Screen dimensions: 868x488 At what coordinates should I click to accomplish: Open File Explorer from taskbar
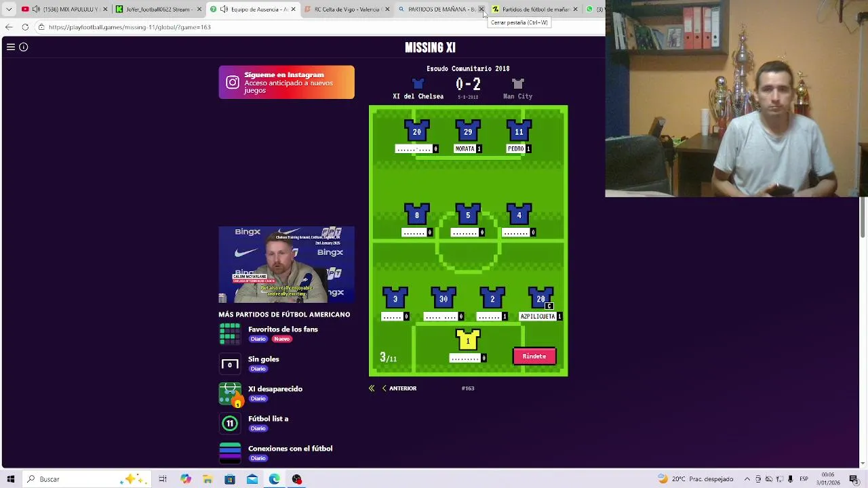[208, 479]
